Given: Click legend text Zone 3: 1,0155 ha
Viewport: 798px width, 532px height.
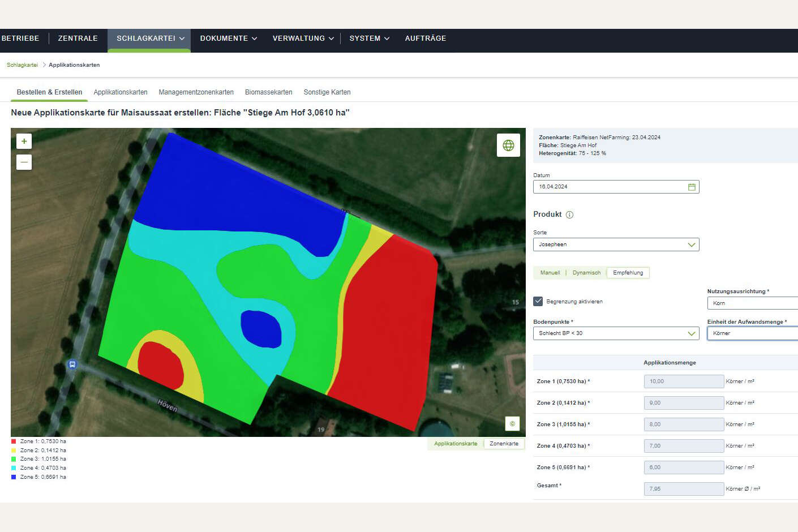Looking at the screenshot, I should click(x=43, y=459).
